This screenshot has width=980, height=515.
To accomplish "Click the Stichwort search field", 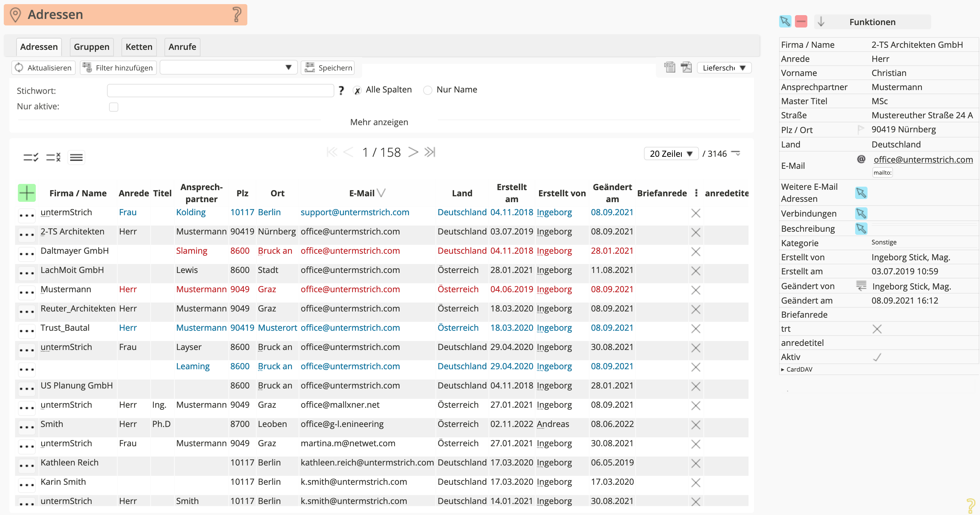I will [x=220, y=90].
